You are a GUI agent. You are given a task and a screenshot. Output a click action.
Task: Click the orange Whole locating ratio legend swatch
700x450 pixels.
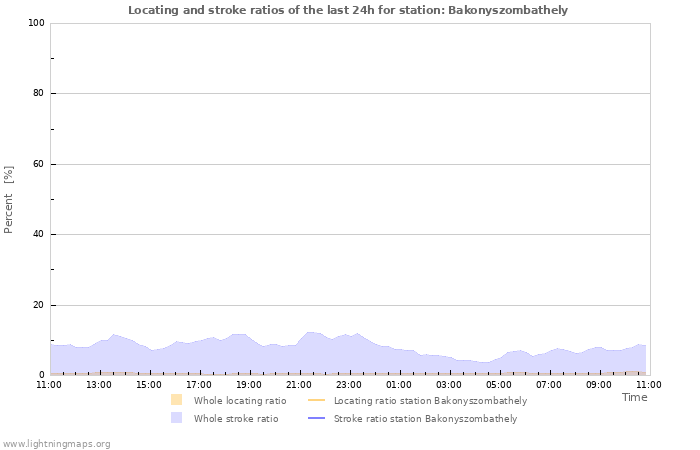tap(177, 400)
